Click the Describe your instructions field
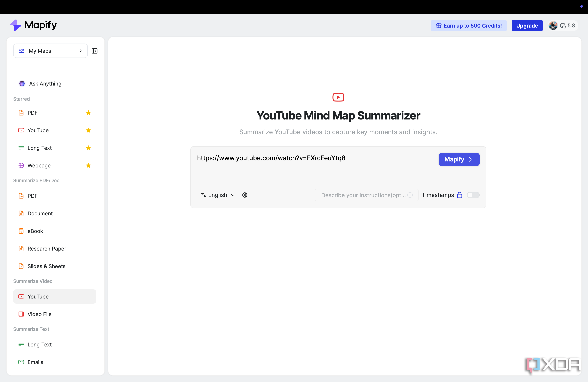This screenshot has height=382, width=588. (x=366, y=195)
